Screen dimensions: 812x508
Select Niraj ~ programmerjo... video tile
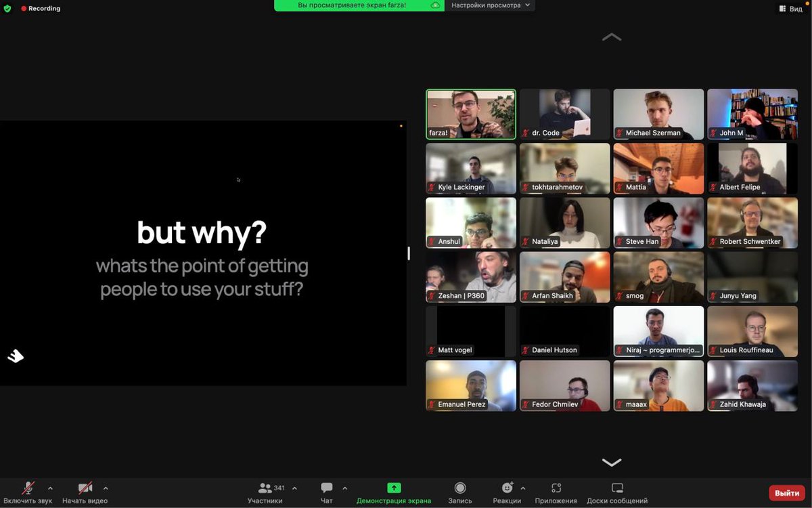click(658, 331)
